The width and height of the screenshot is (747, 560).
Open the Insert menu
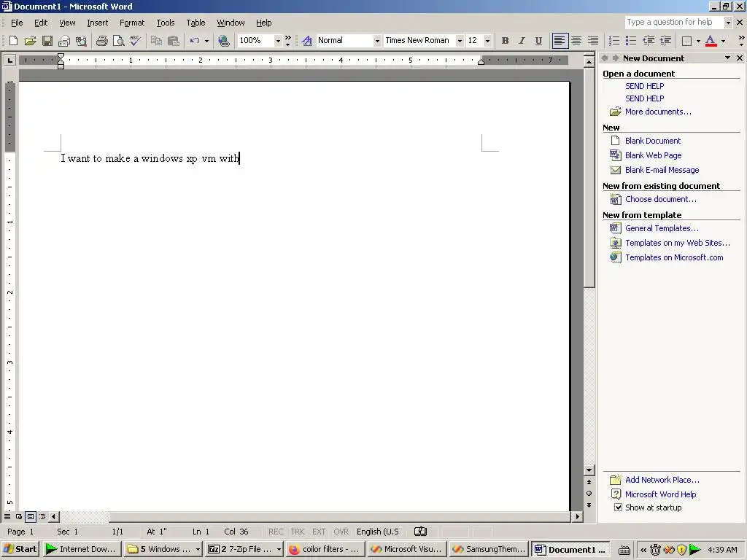tap(97, 23)
